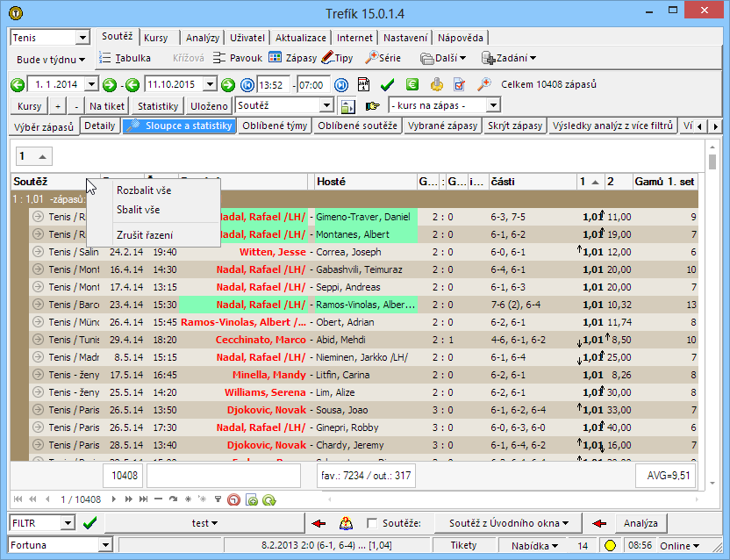
Task: Click green left arrow before start date
Action: coord(17,85)
